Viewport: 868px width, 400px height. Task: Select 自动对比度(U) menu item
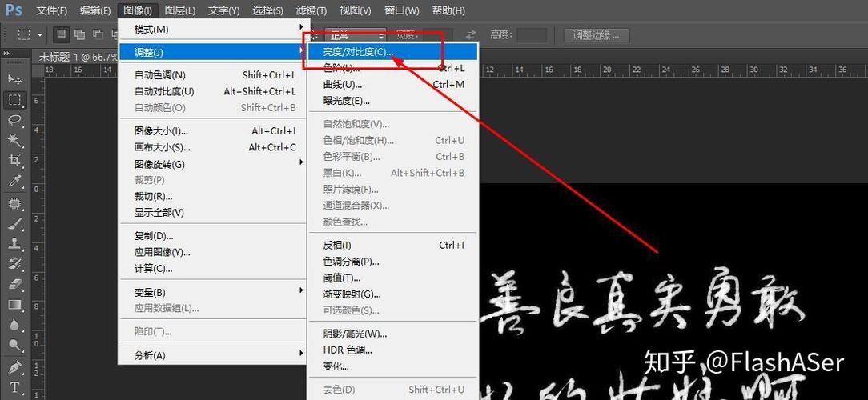(x=212, y=91)
